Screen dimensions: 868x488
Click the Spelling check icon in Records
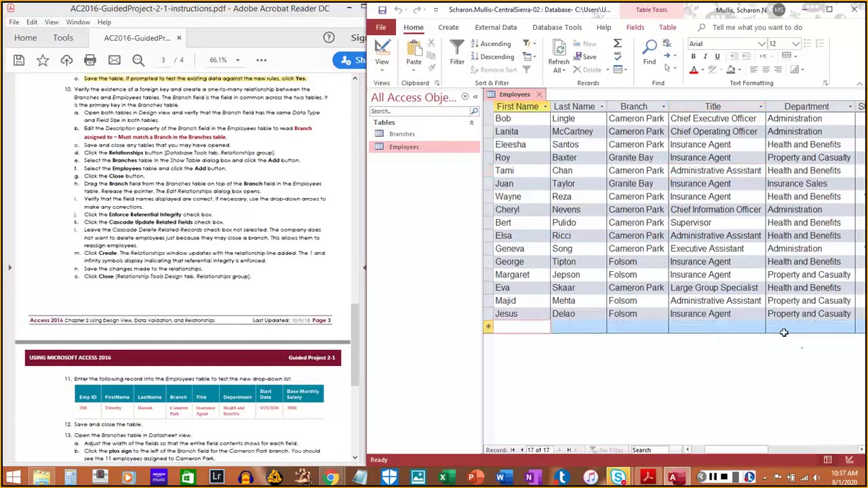click(x=617, y=57)
